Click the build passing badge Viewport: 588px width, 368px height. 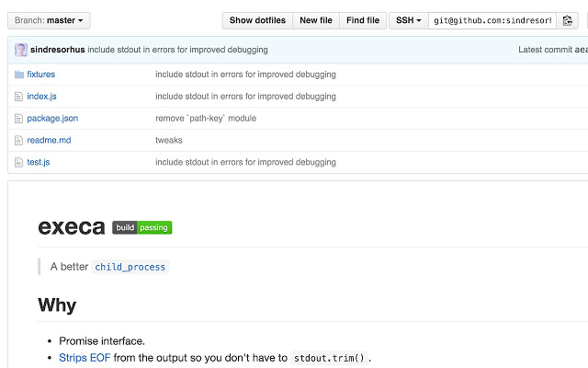click(x=141, y=227)
